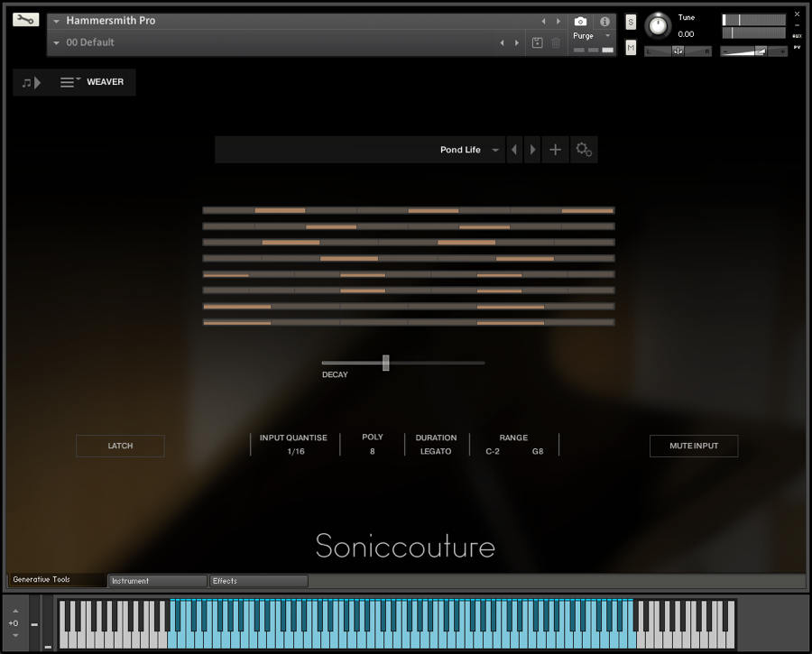This screenshot has height=654, width=812.
Task: Load the previous snapshot before 00 Default
Action: click(x=502, y=43)
